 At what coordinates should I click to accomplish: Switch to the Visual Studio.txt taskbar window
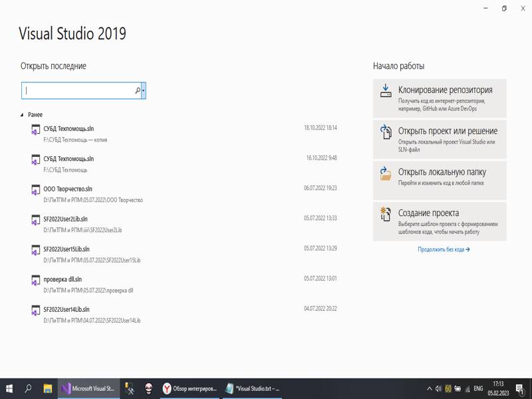click(253, 388)
